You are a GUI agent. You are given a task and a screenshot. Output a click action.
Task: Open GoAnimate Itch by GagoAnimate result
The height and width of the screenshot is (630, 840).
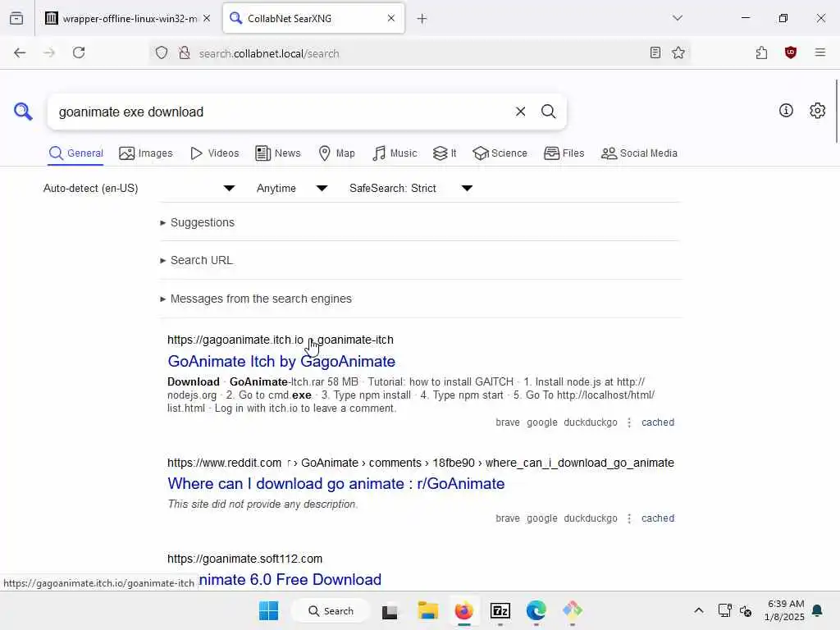point(281,361)
